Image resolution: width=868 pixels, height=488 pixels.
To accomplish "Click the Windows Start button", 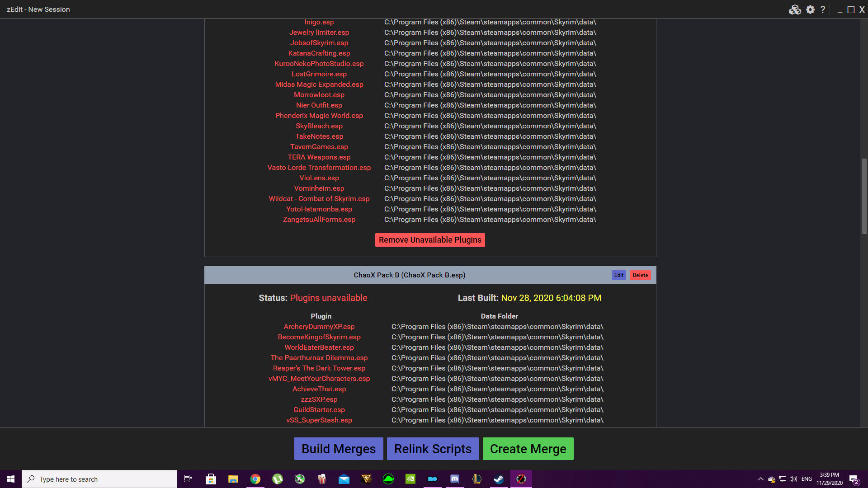I will click(11, 479).
